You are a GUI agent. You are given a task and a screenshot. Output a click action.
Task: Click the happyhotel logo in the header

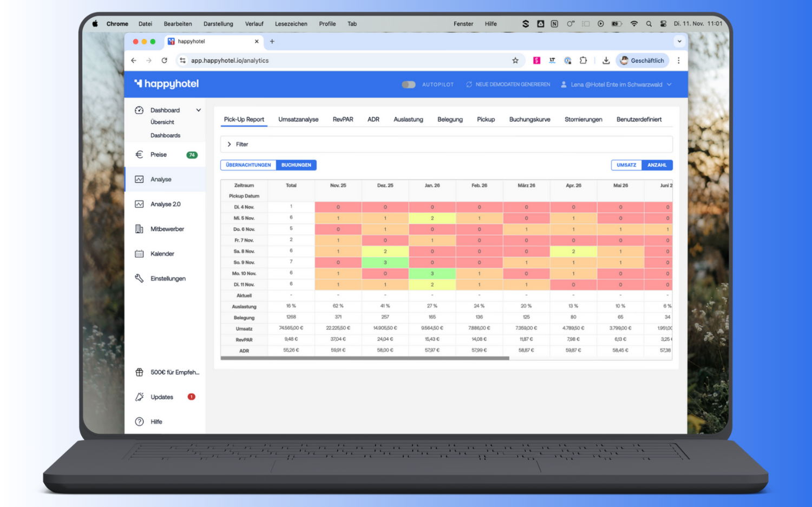(167, 84)
